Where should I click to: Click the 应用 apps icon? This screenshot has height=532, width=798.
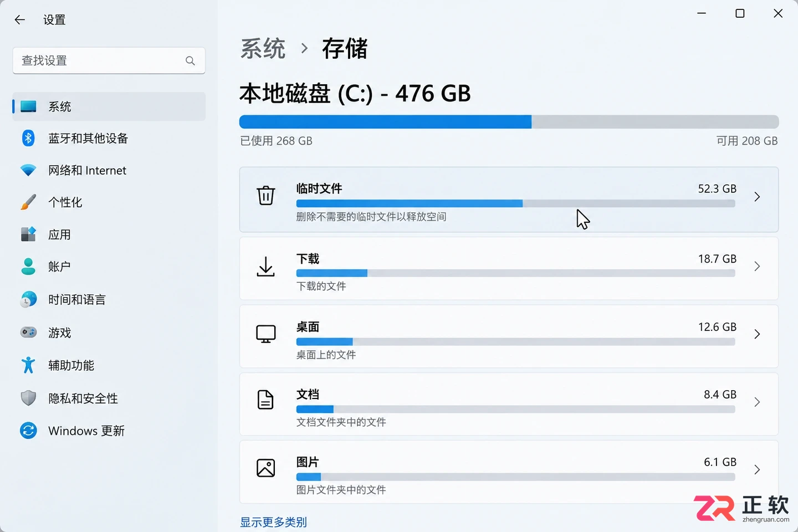(28, 234)
